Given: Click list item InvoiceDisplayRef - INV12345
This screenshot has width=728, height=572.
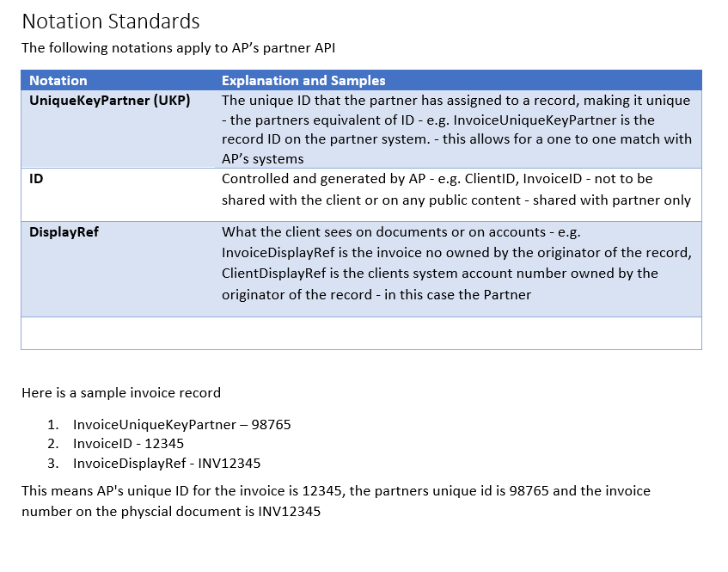Looking at the screenshot, I should (x=167, y=464).
